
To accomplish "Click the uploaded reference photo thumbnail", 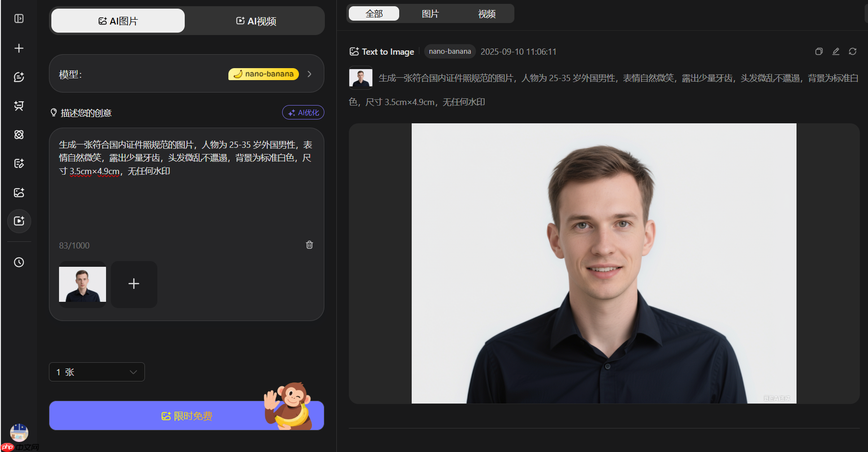I will [x=83, y=284].
